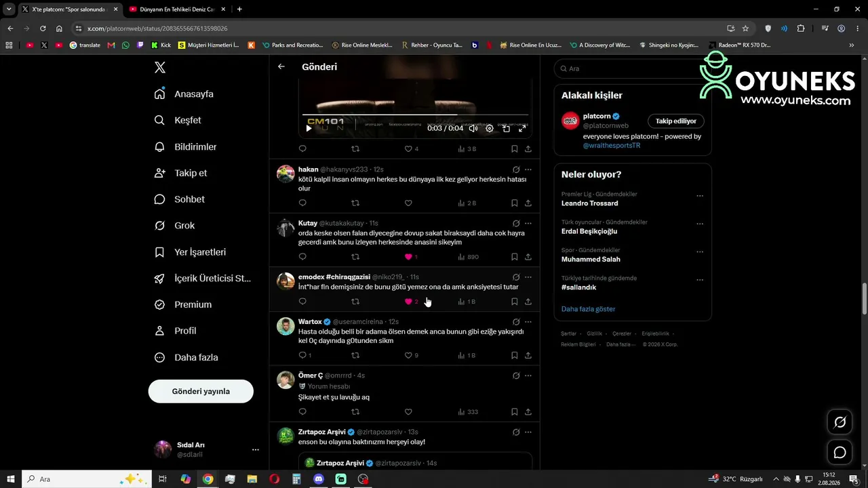
Task: Unlike Kutay's comment
Action: click(x=408, y=257)
